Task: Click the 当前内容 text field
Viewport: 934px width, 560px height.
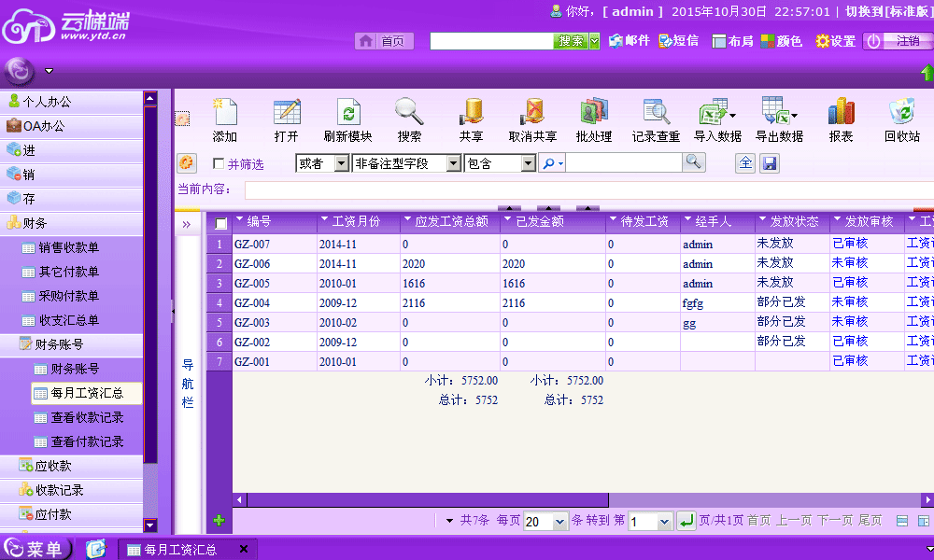Action: pos(589,189)
